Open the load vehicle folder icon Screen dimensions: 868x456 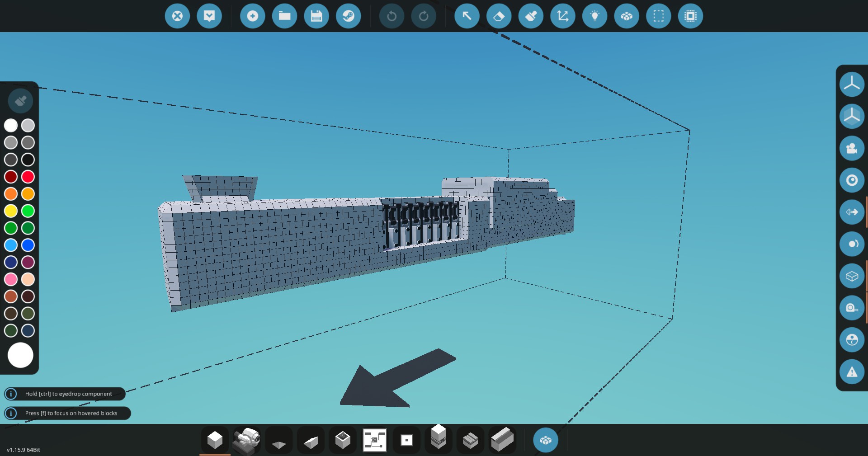(284, 16)
